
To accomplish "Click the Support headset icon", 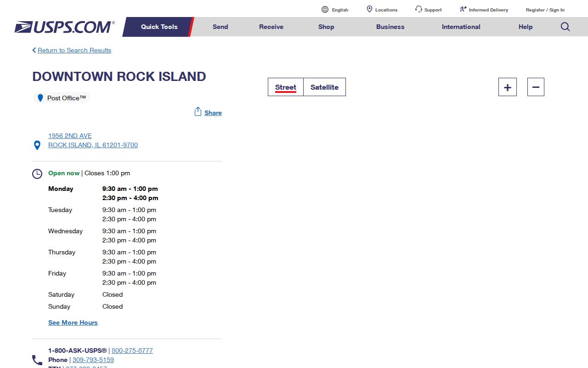I will 418,9.
